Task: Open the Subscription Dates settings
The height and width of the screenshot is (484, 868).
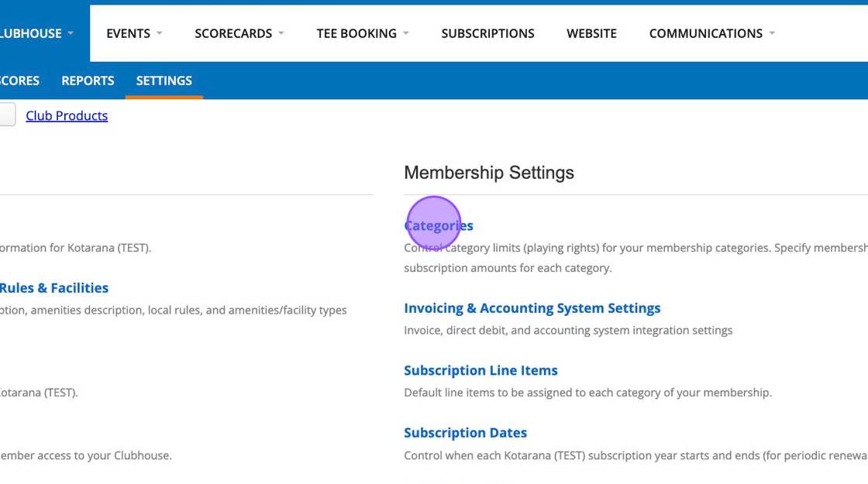Action: (x=465, y=433)
